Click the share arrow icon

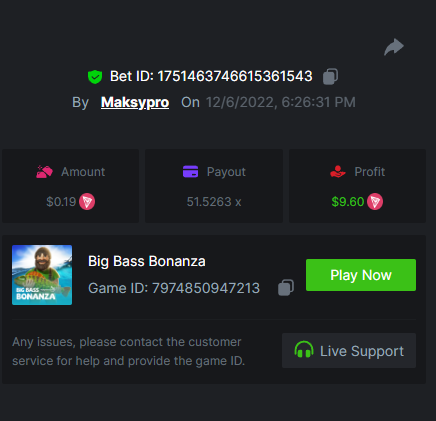click(394, 47)
